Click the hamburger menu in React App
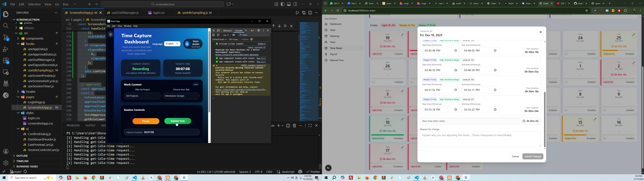 [111, 35]
